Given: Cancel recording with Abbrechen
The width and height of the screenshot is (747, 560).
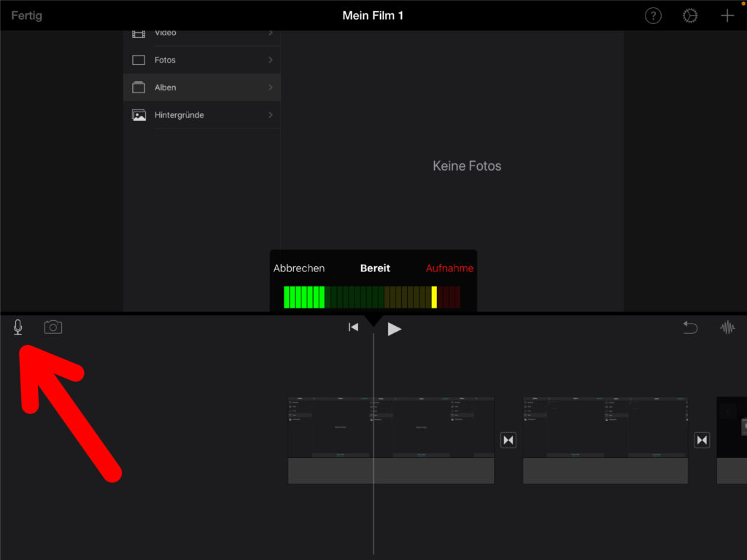Looking at the screenshot, I should [x=299, y=268].
